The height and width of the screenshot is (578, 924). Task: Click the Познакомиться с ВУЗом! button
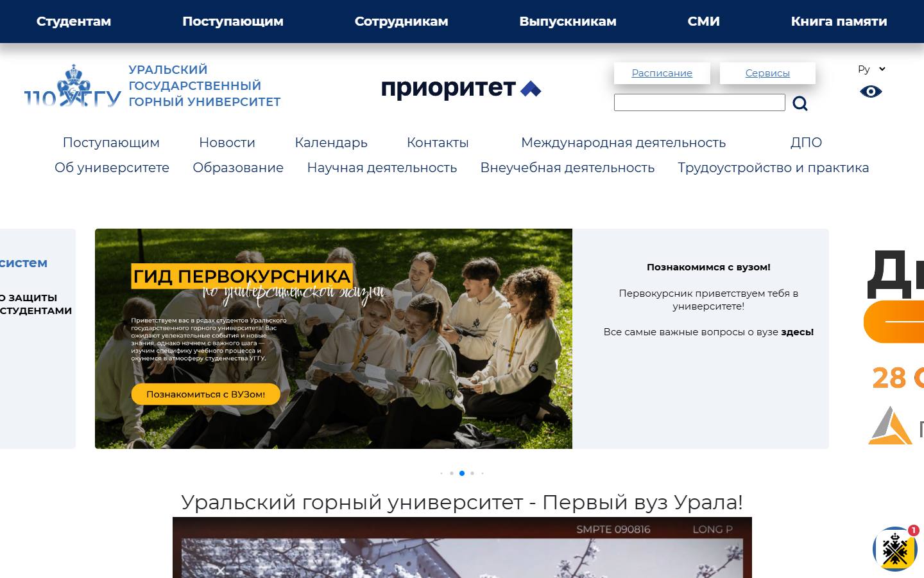[206, 394]
